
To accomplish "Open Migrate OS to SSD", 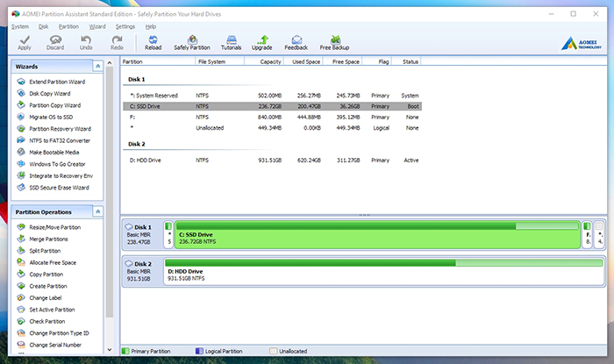I will pyautogui.click(x=51, y=117).
